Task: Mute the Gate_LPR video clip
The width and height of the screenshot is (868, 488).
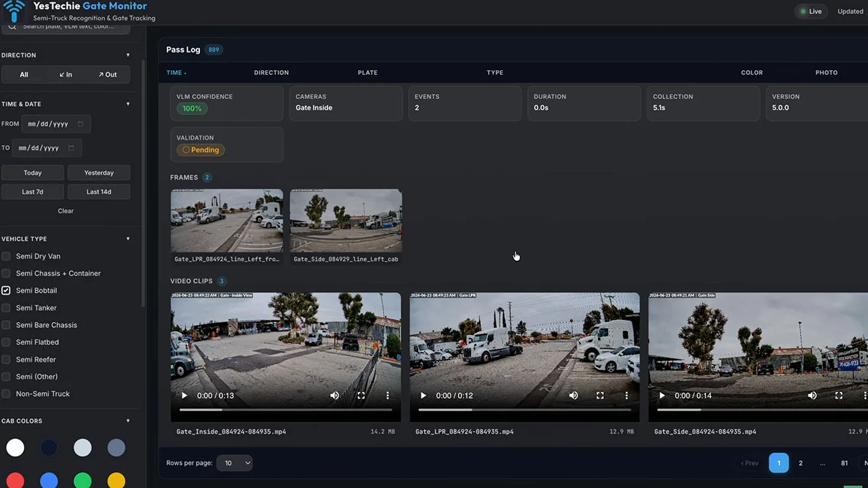Action: tap(574, 395)
